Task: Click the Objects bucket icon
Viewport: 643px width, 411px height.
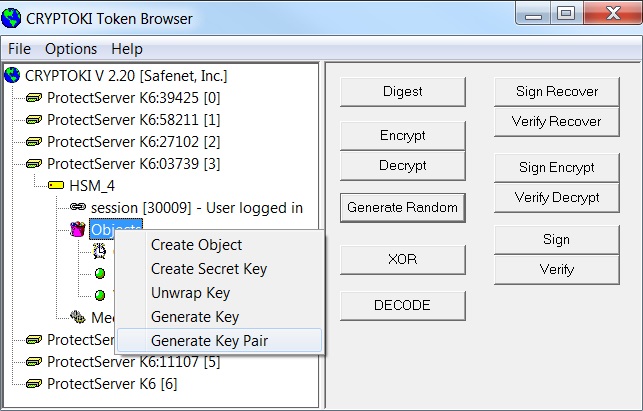Action: pos(78,229)
